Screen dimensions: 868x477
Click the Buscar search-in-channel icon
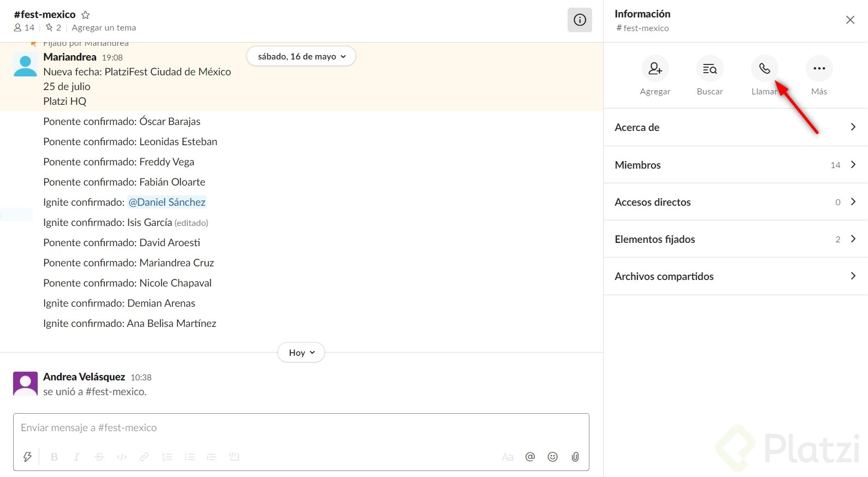click(x=710, y=69)
